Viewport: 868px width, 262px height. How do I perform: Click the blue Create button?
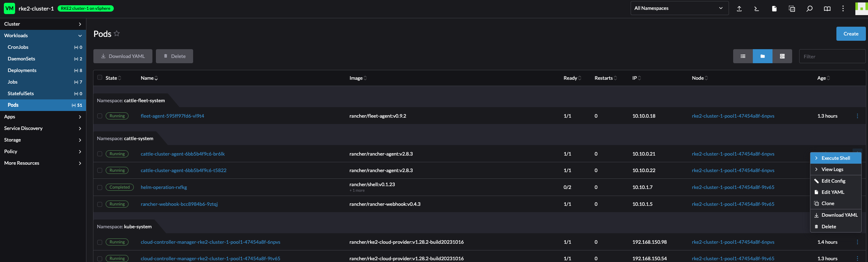(x=851, y=34)
